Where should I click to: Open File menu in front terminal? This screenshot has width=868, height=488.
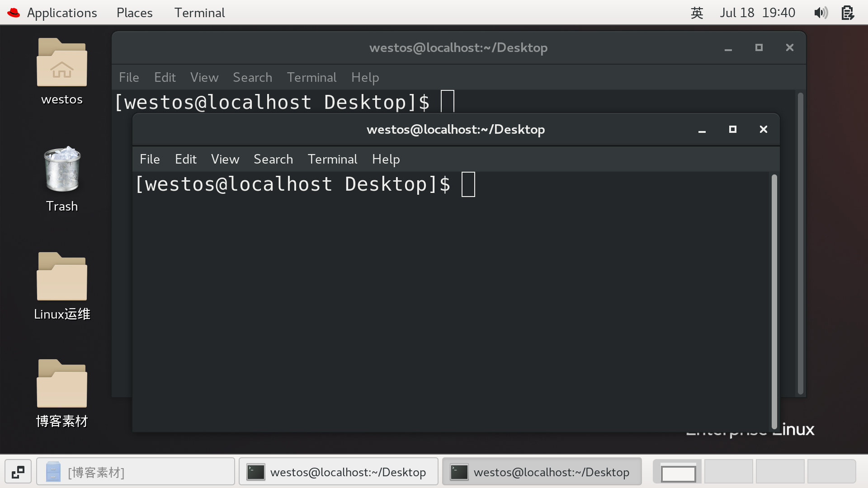click(x=150, y=159)
